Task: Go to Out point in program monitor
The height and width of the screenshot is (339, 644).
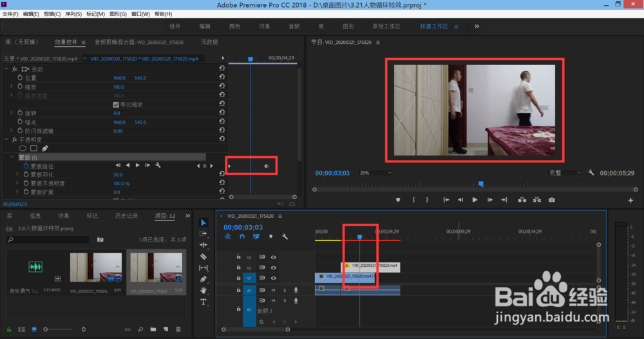Action: [504, 200]
